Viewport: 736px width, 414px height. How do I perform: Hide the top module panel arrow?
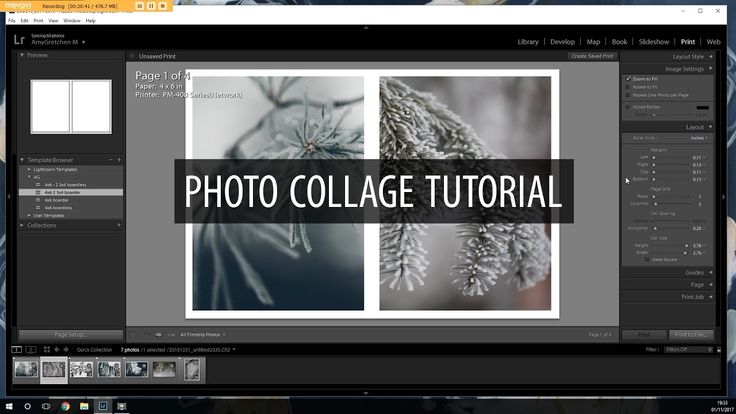click(366, 28)
